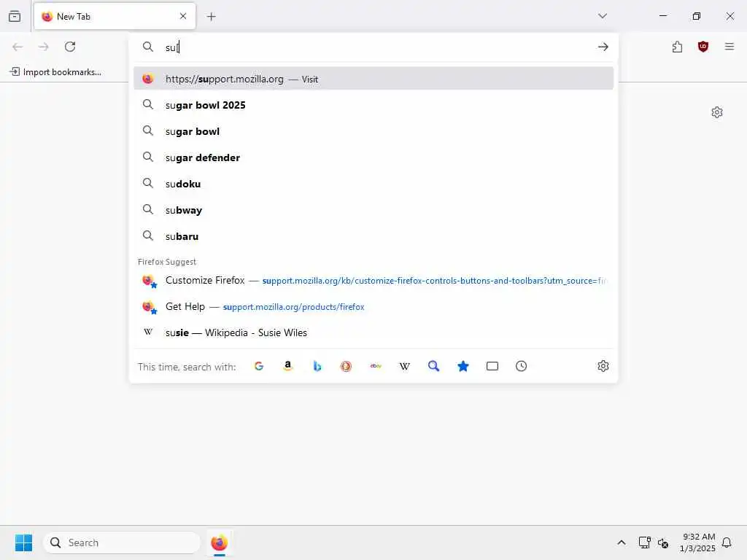Open the susie Wikipedia Susie Wiles suggestion
747x560 pixels.
(373, 332)
